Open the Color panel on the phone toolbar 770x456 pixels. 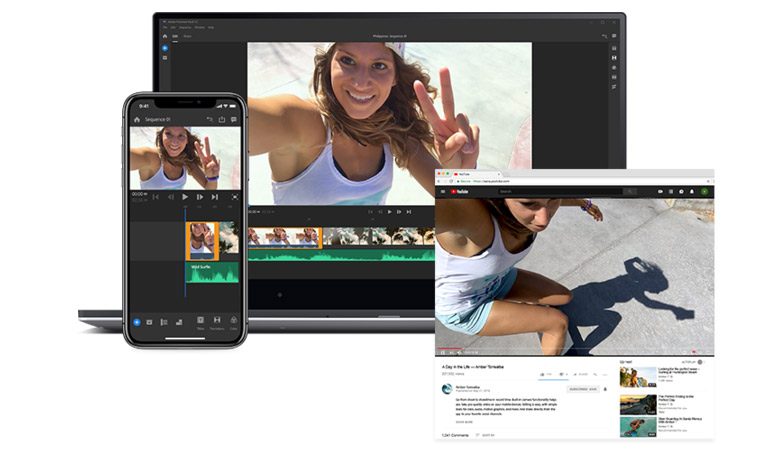coord(234,322)
